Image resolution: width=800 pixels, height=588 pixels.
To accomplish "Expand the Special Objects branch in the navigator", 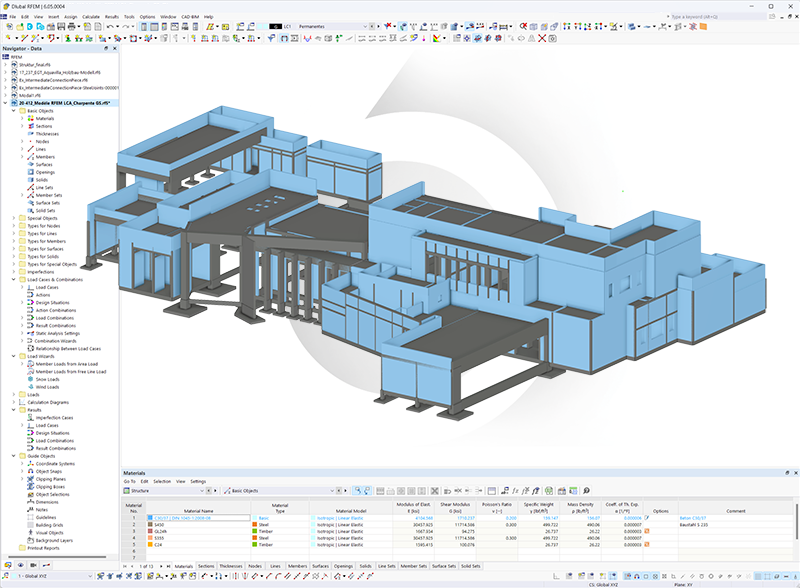I will [14, 217].
